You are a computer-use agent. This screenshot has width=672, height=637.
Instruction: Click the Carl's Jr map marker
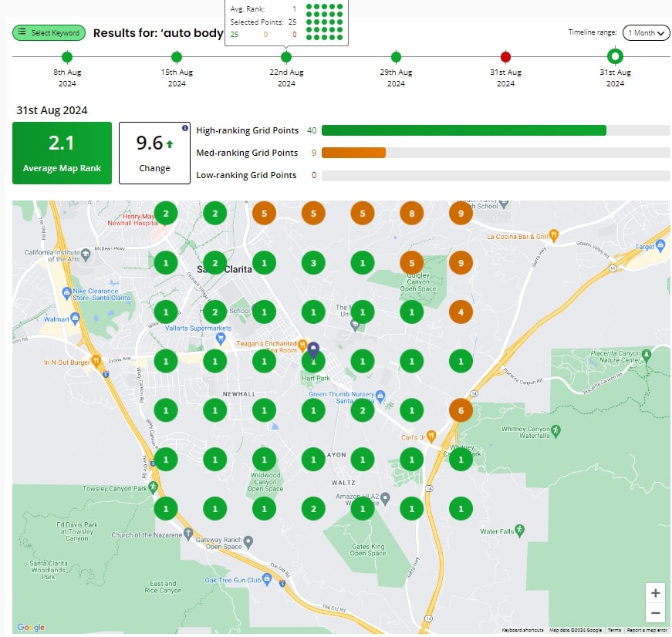pyautogui.click(x=431, y=436)
